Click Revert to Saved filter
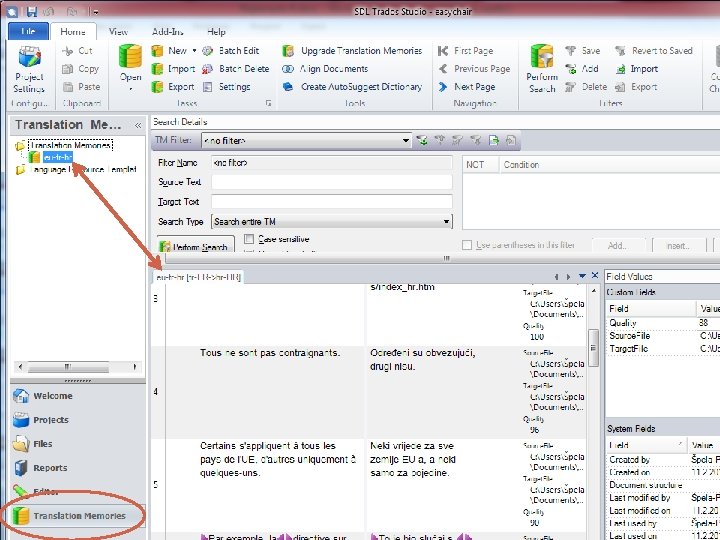720x540 pixels. pos(654,51)
